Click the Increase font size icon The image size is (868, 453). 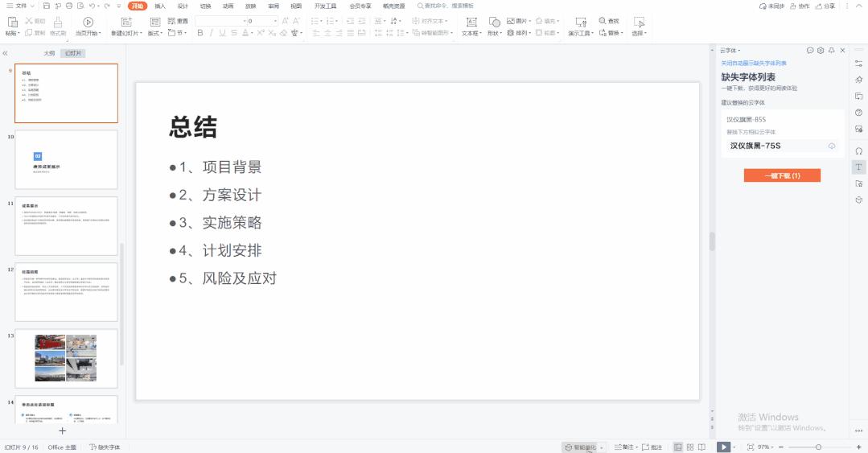285,21
